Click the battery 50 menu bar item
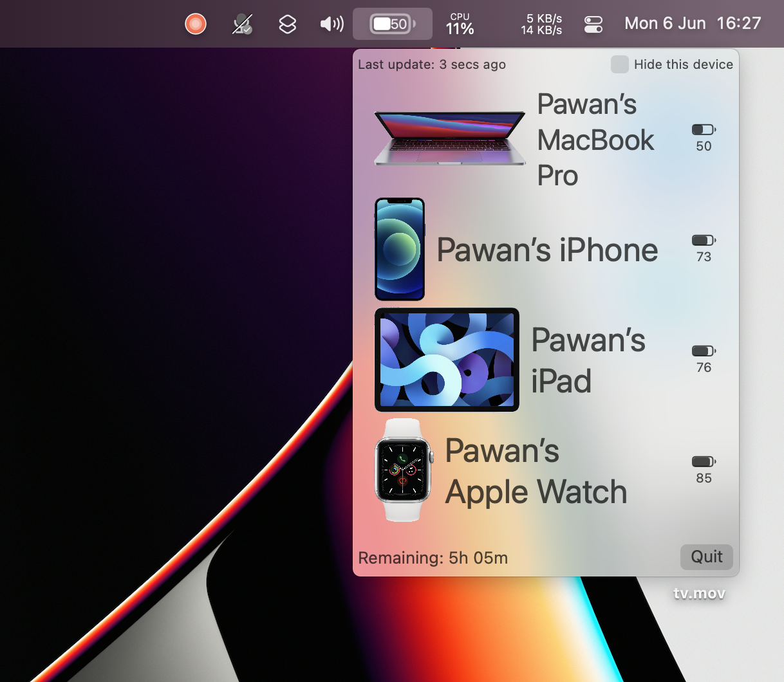The height and width of the screenshot is (682, 784). tap(393, 24)
